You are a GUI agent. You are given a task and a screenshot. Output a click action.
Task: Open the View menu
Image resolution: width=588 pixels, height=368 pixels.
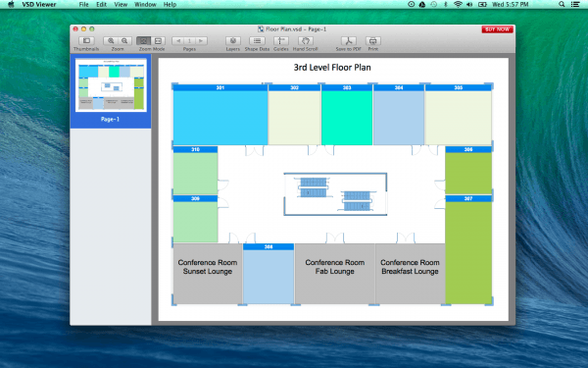[121, 5]
